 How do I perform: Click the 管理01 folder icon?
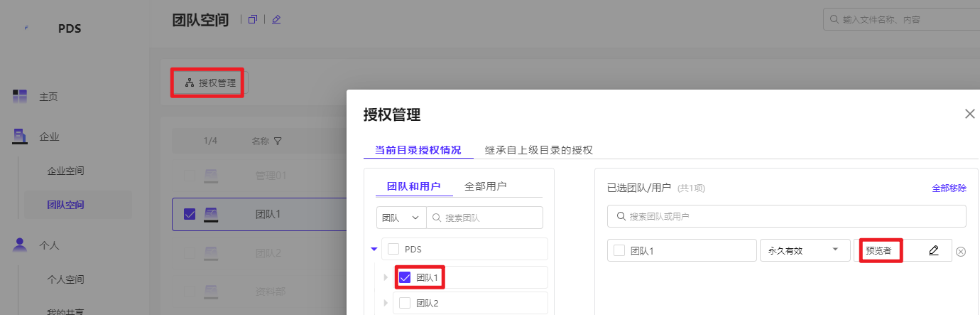coord(211,175)
